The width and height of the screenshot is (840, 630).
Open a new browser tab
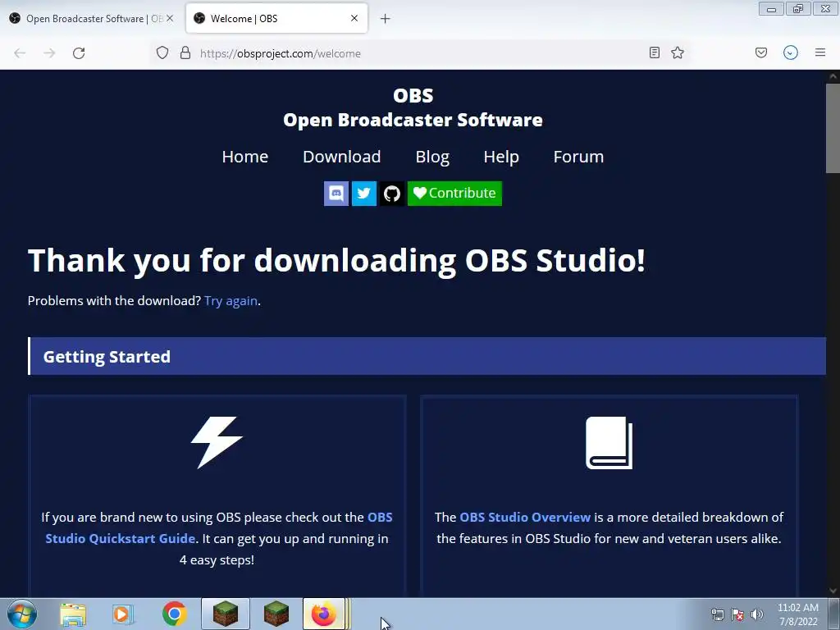point(386,19)
